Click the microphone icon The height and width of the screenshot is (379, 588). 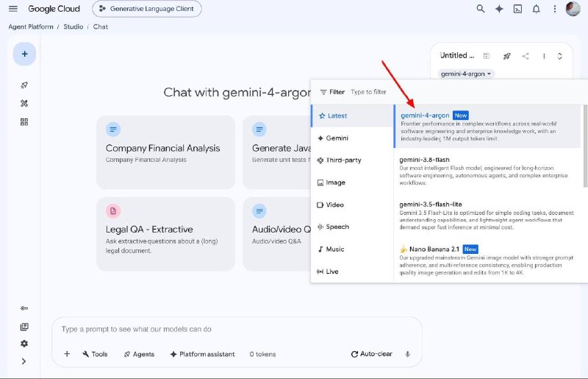(408, 354)
